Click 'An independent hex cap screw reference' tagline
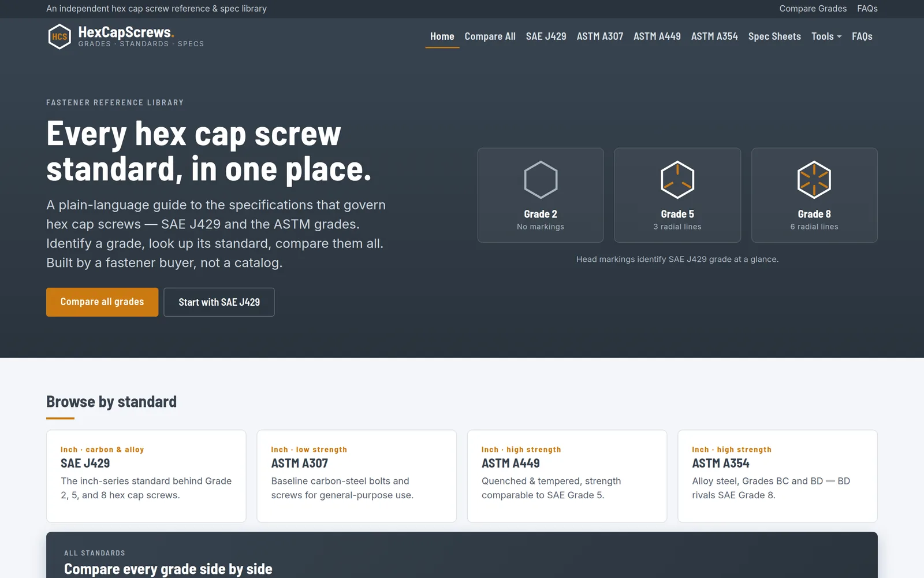Image resolution: width=924 pixels, height=578 pixels. point(157,9)
